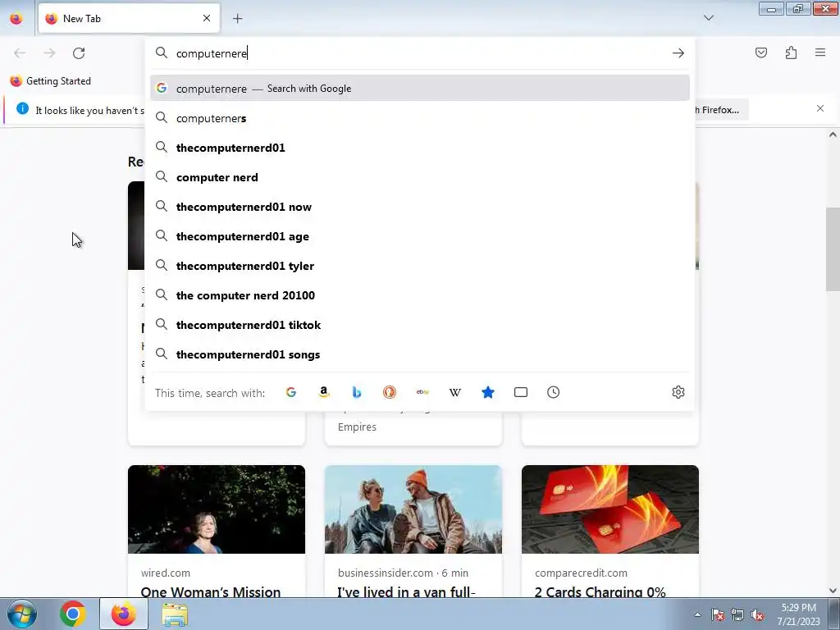Viewport: 840px width, 630px height.
Task: Open list all tabs dropdown
Action: 709,18
